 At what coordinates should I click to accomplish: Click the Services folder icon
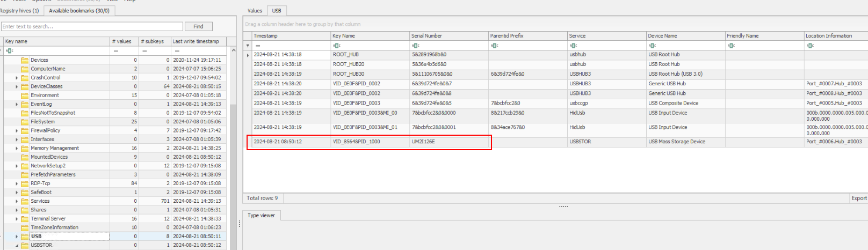[25, 201]
